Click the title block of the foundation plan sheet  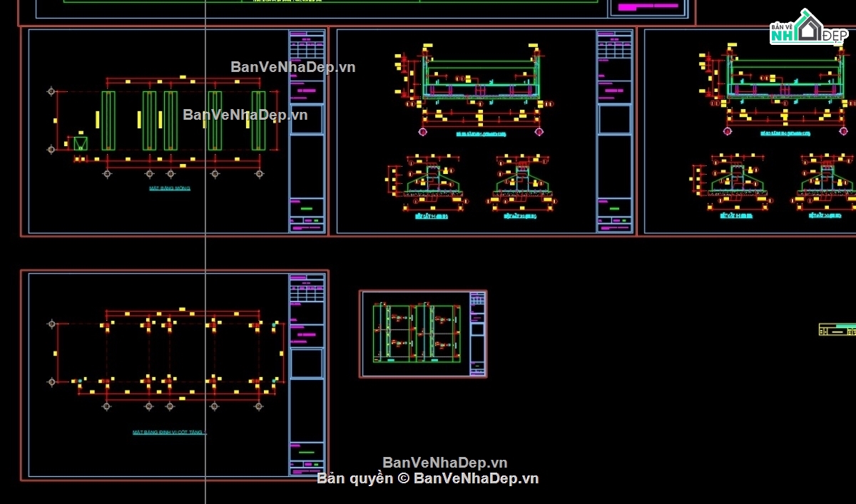307,131
